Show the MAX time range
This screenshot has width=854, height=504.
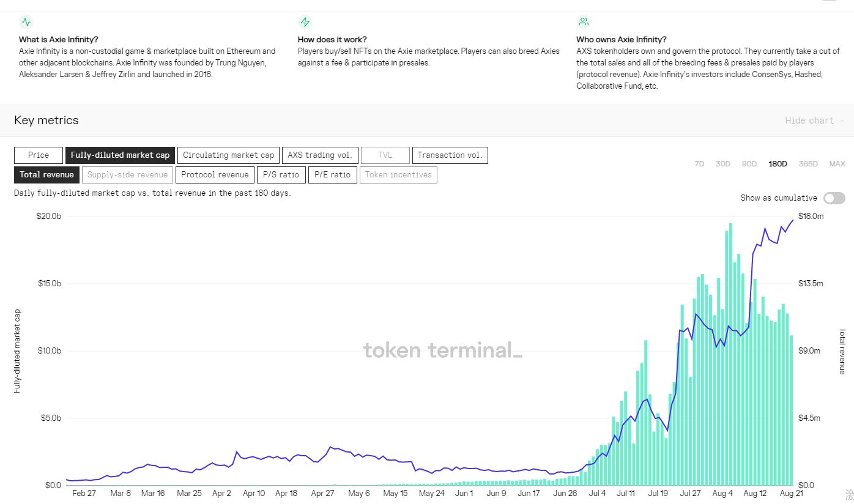click(x=837, y=164)
